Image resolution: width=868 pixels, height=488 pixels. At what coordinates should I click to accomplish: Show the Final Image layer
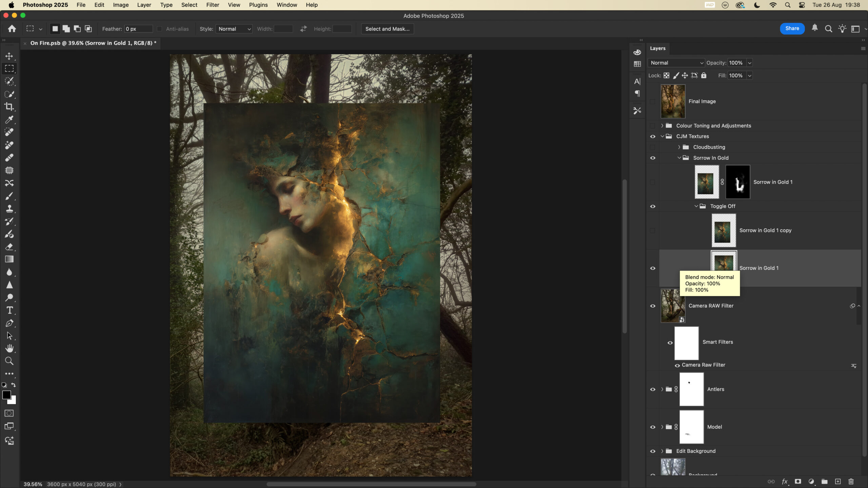tap(653, 101)
